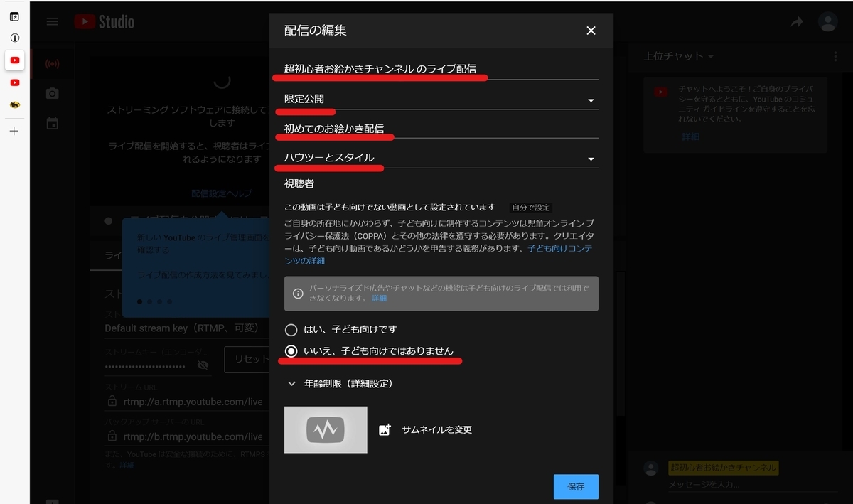The image size is (853, 504).
Task: Select はい、子ども向けです radio button
Action: pyautogui.click(x=291, y=330)
